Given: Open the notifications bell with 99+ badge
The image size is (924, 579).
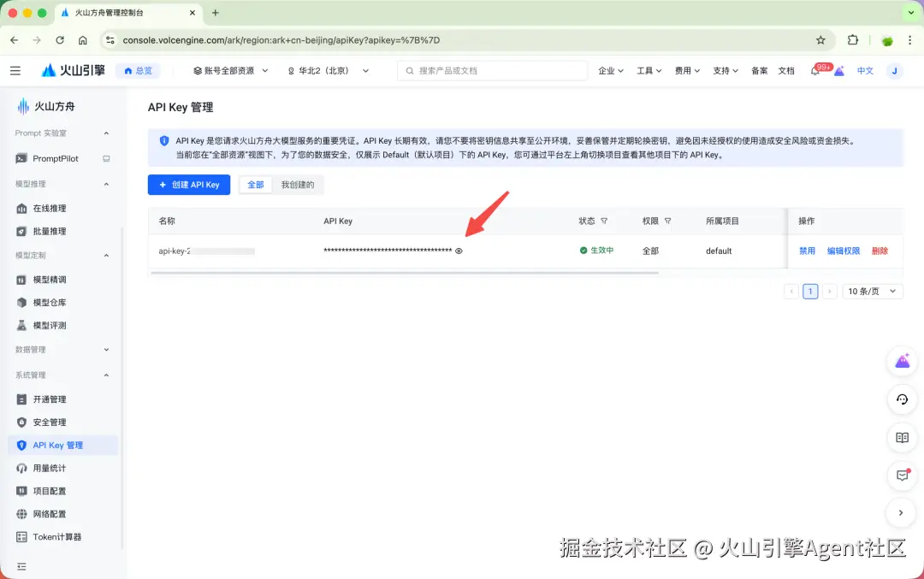Looking at the screenshot, I should [815, 71].
